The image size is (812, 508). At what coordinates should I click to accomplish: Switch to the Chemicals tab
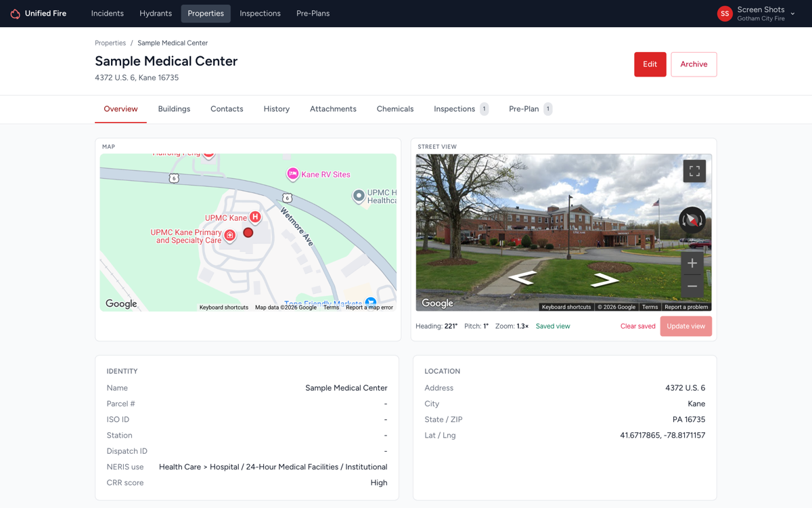click(x=395, y=109)
